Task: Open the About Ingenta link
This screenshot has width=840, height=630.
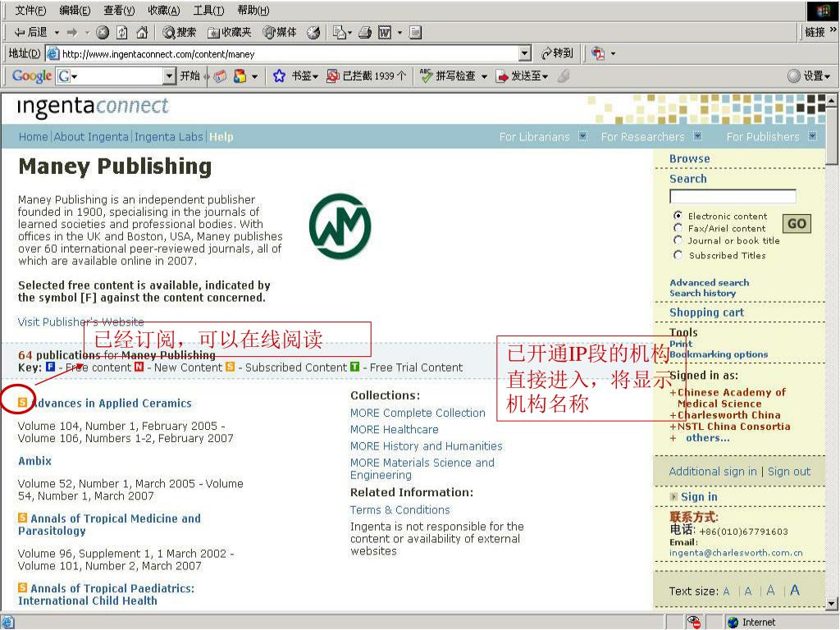Action: (91, 137)
